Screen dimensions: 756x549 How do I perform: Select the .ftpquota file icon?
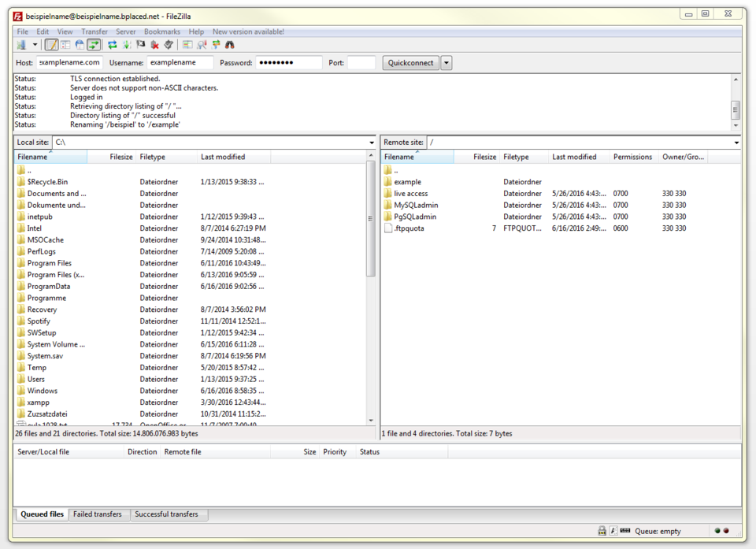tap(388, 228)
